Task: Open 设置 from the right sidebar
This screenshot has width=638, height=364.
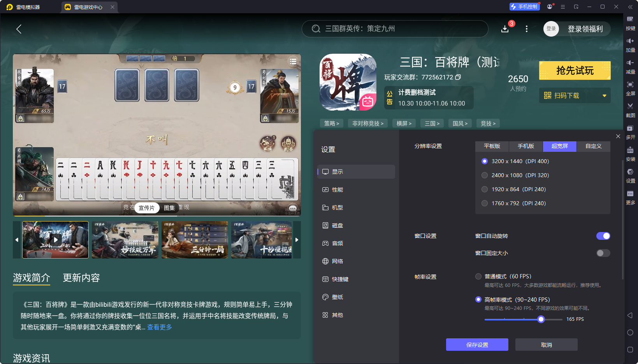Action: click(630, 176)
